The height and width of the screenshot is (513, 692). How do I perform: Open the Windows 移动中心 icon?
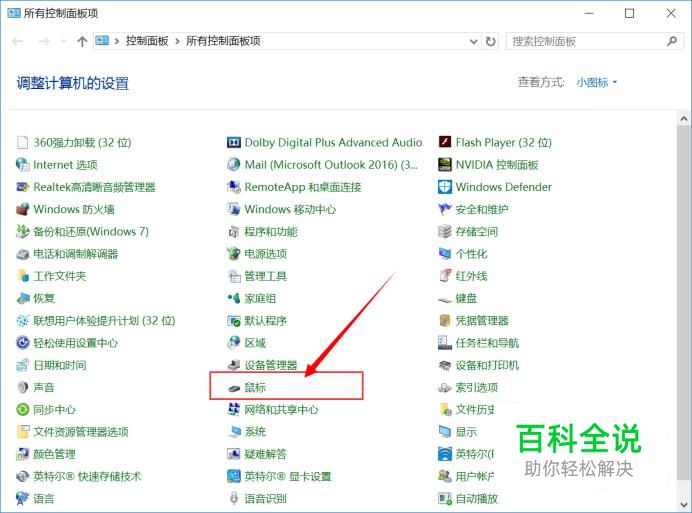pos(233,209)
